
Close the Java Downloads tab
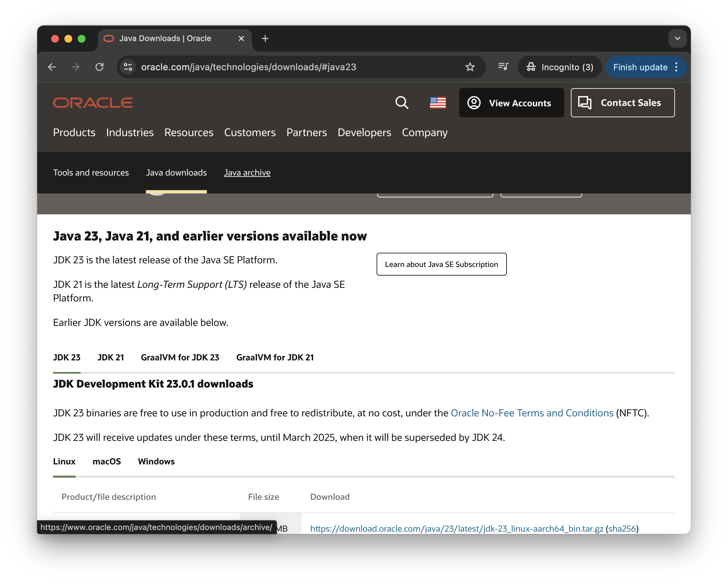pyautogui.click(x=241, y=38)
